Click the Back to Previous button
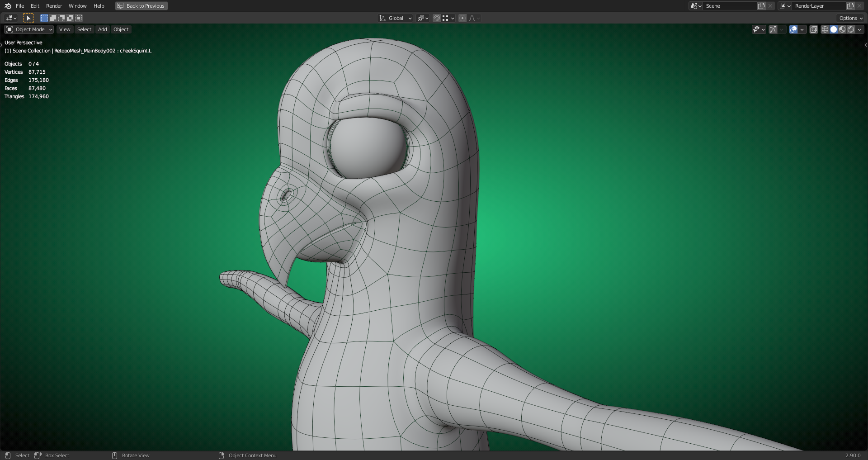Viewport: 868px width, 460px height. point(142,6)
